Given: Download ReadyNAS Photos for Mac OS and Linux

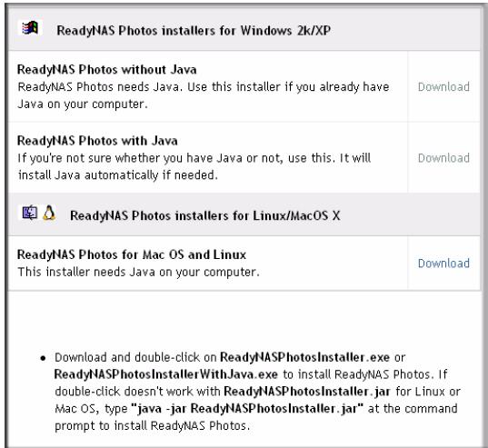Looking at the screenshot, I should (443, 264).
